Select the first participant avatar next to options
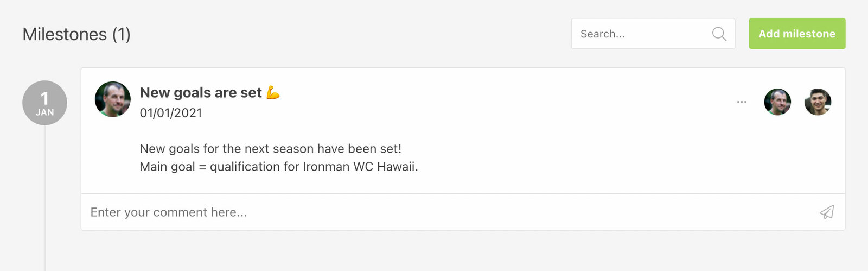This screenshot has width=868, height=271. pos(777,102)
